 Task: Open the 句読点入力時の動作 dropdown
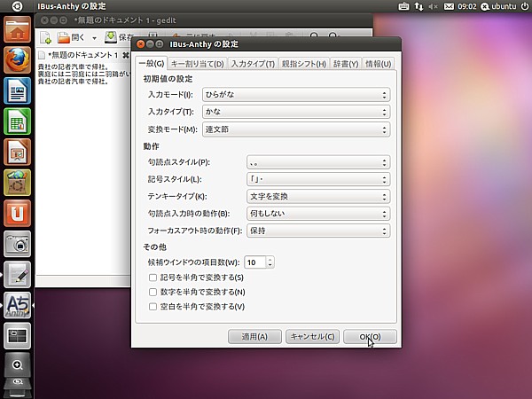(x=318, y=214)
